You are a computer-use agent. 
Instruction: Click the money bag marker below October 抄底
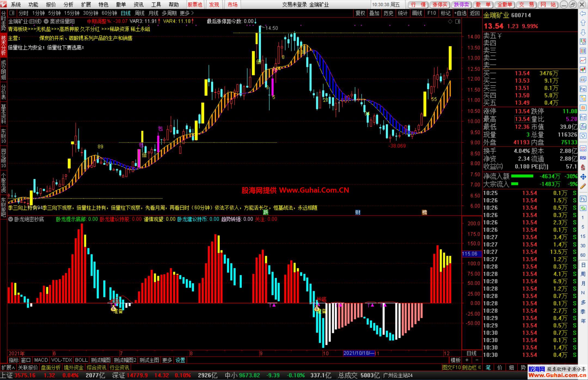[x=316, y=309]
